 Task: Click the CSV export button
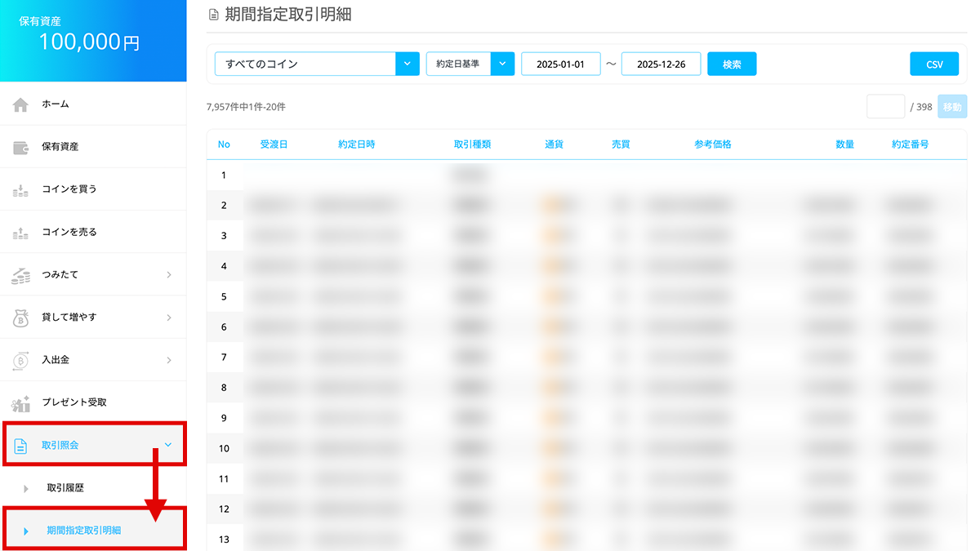tap(934, 64)
